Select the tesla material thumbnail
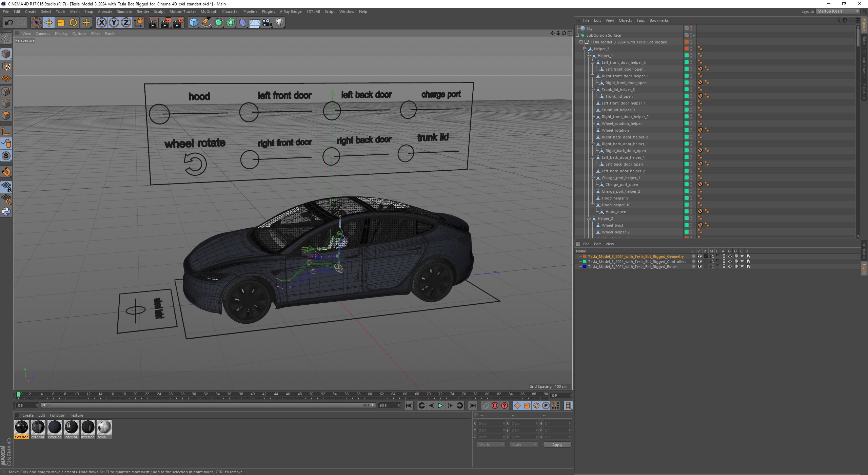Image resolution: width=868 pixels, height=475 pixels. pyautogui.click(x=104, y=427)
